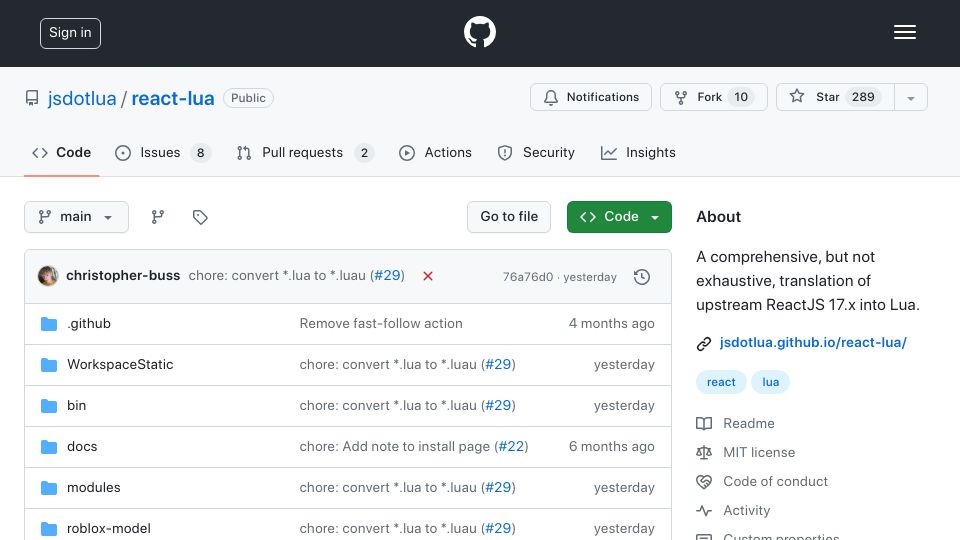Screen dimensions: 960x540
Task: Open the Pull requests tab
Action: [x=305, y=152]
